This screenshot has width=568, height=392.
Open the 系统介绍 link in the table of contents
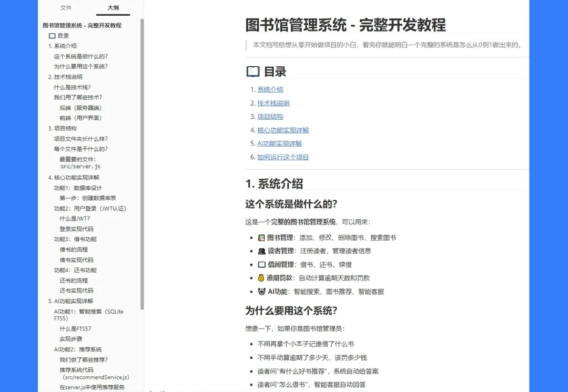pyautogui.click(x=270, y=89)
